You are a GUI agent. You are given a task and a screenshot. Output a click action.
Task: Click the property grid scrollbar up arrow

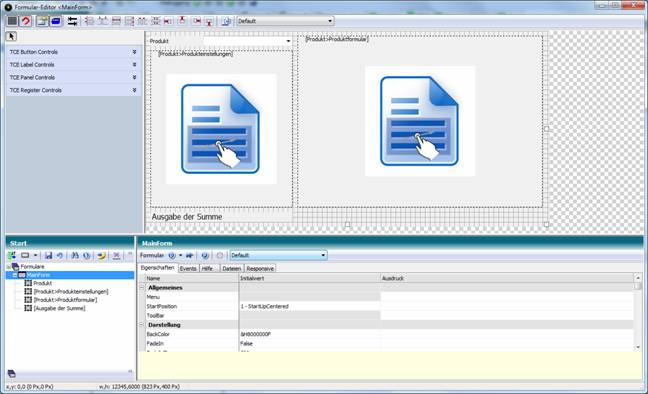coord(638,278)
